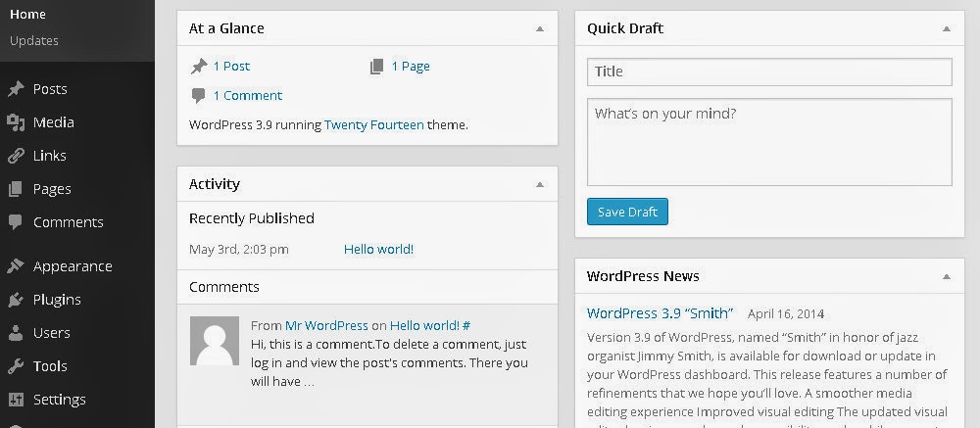Screen dimensions: 980x428
Task: Click the pages icon beside 1 Page
Action: 377,67
